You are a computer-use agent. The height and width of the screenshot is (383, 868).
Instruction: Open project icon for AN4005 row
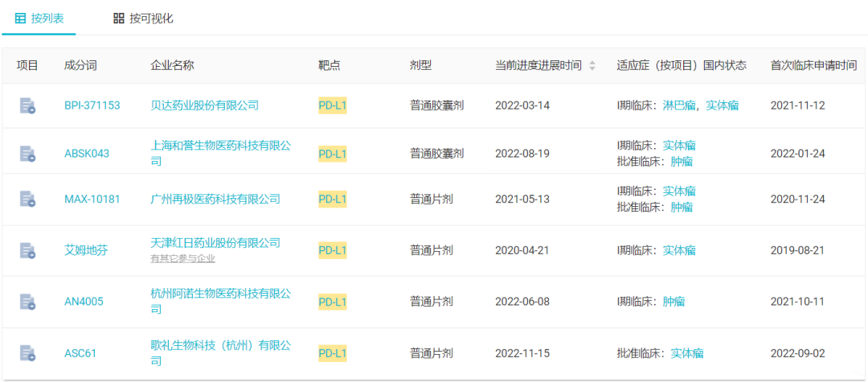coord(27,302)
